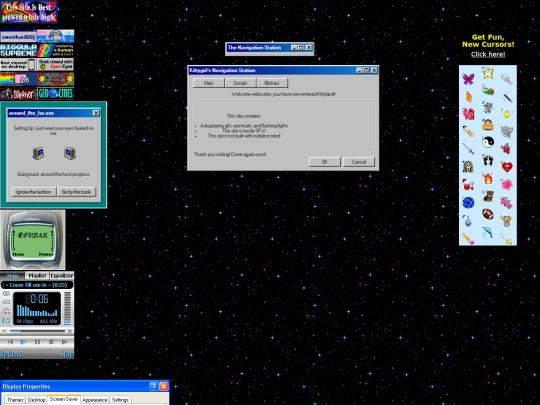Choose the steel sword cursor
The image size is (540, 405).
coord(468,149)
